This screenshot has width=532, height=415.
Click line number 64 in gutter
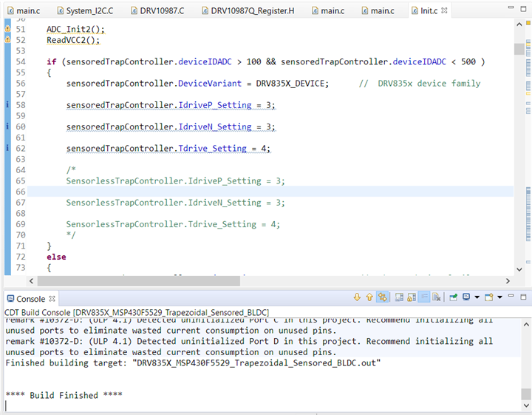(21, 170)
